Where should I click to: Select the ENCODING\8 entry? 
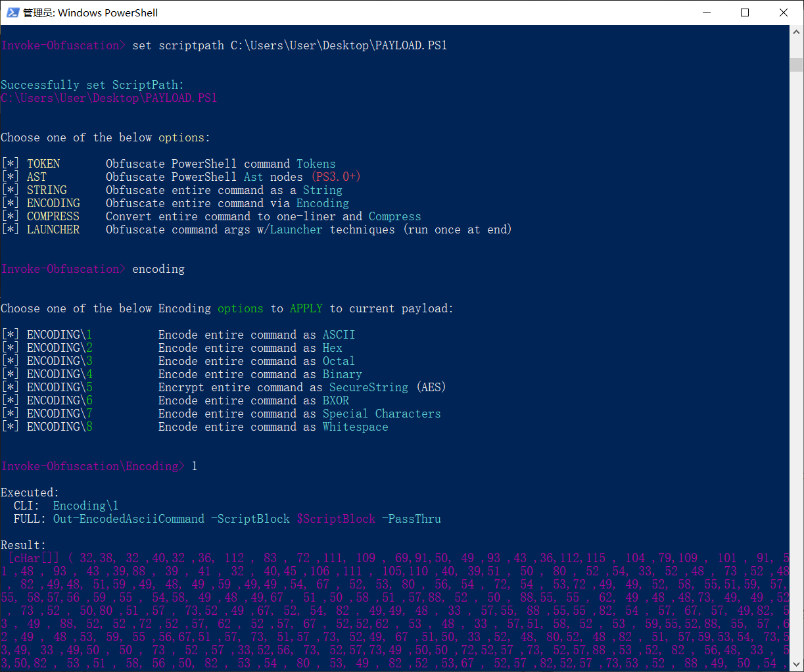tap(60, 427)
